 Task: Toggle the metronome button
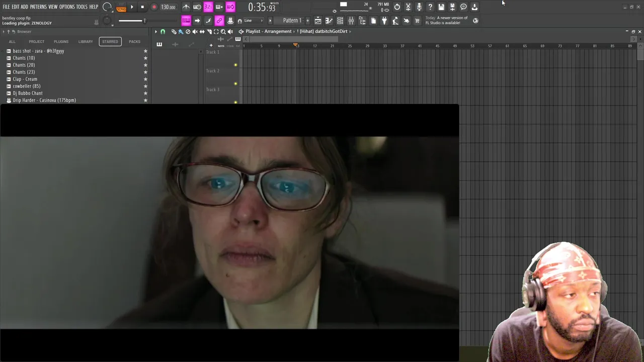186,7
